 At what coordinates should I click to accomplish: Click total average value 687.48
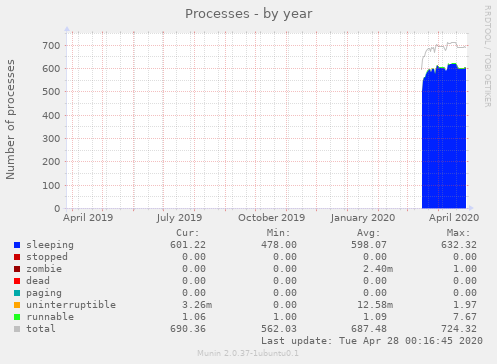point(369,329)
